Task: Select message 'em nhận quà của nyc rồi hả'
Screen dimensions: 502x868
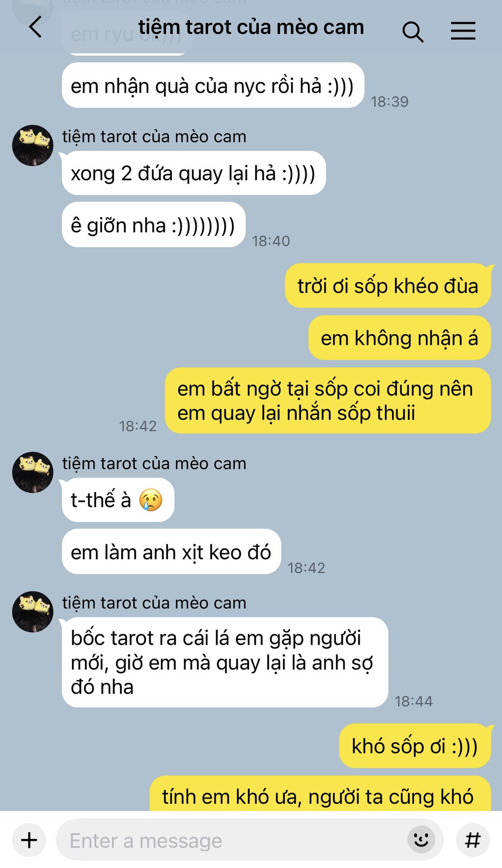Action: click(x=213, y=85)
